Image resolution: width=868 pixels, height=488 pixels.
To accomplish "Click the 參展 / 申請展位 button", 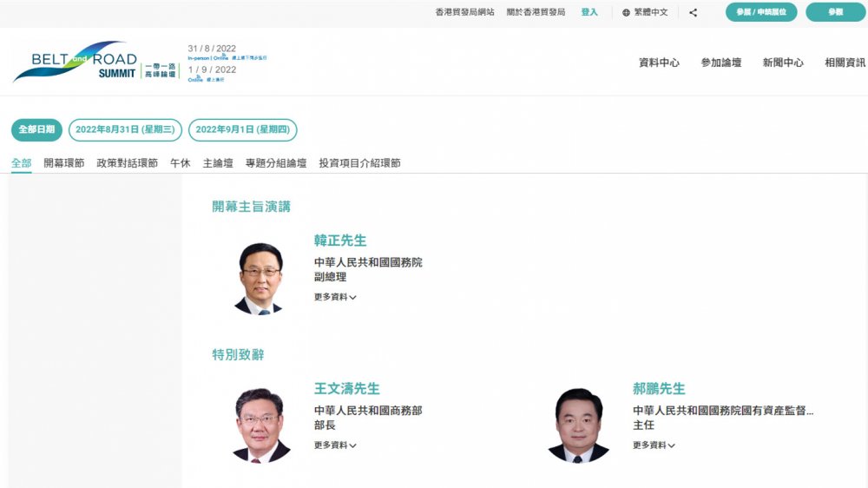I will (761, 12).
